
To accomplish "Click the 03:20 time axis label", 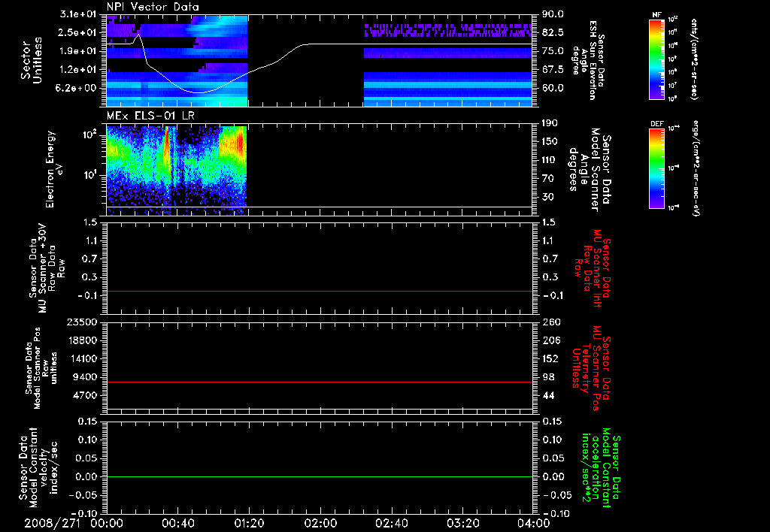I will point(463,523).
